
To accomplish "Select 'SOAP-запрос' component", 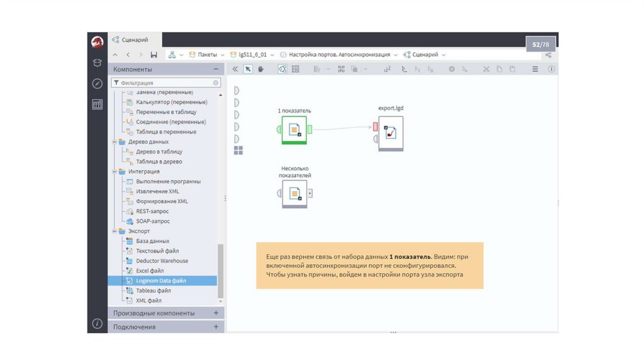I will [153, 221].
